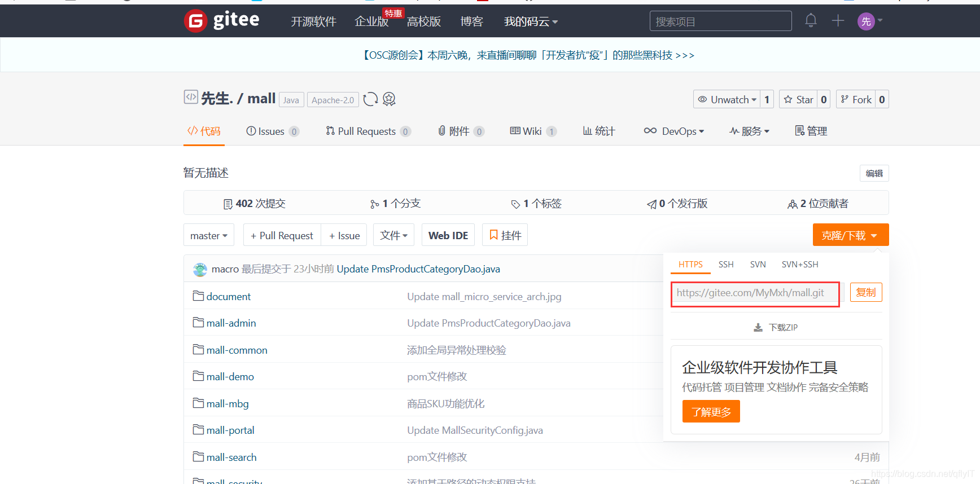
Task: Open the 402 次提交 commits link
Action: pyautogui.click(x=255, y=204)
